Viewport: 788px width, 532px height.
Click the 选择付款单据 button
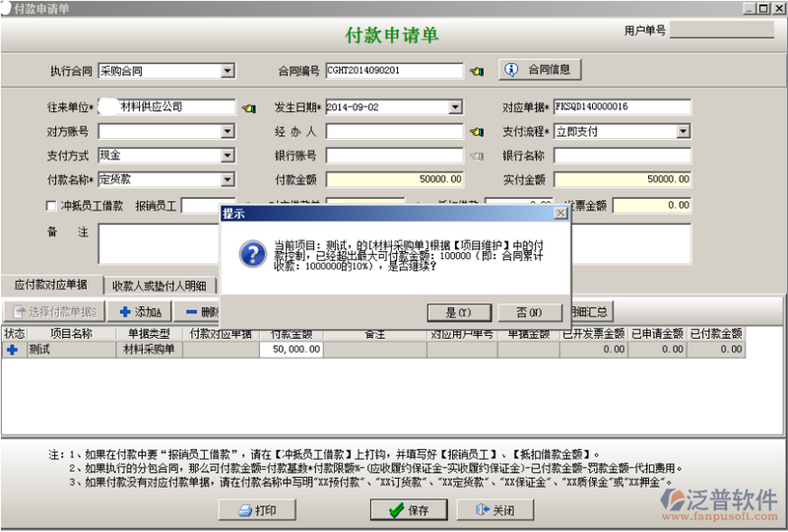pos(54,312)
